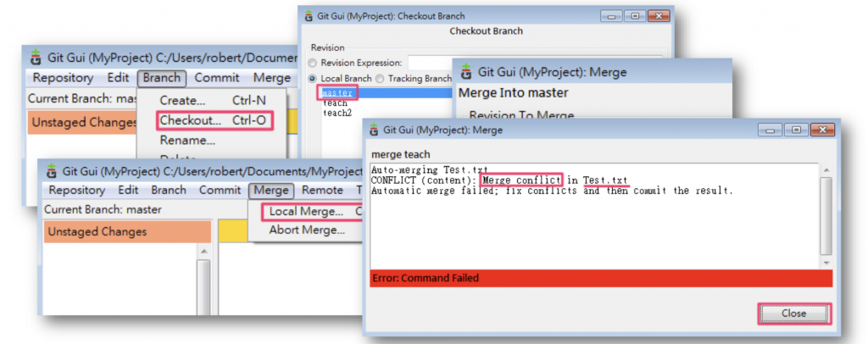Open Edit menu in the top-left window
The width and height of the screenshot is (868, 344).
(x=119, y=78)
